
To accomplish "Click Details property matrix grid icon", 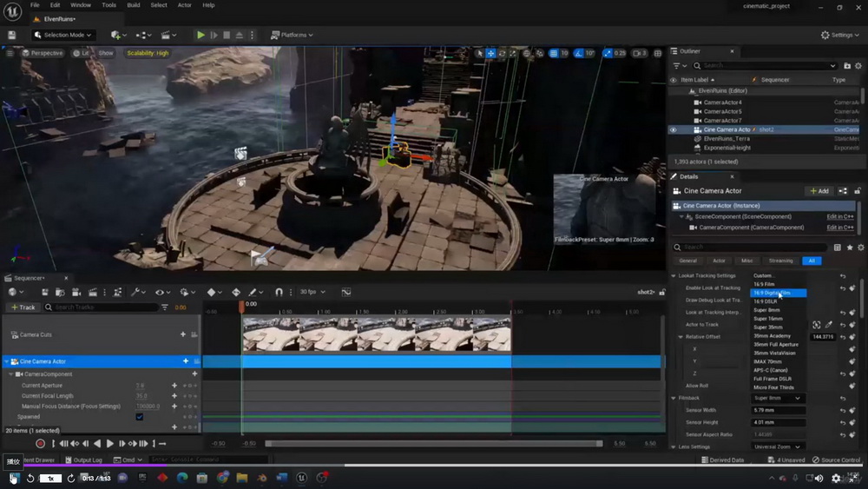I will (838, 248).
